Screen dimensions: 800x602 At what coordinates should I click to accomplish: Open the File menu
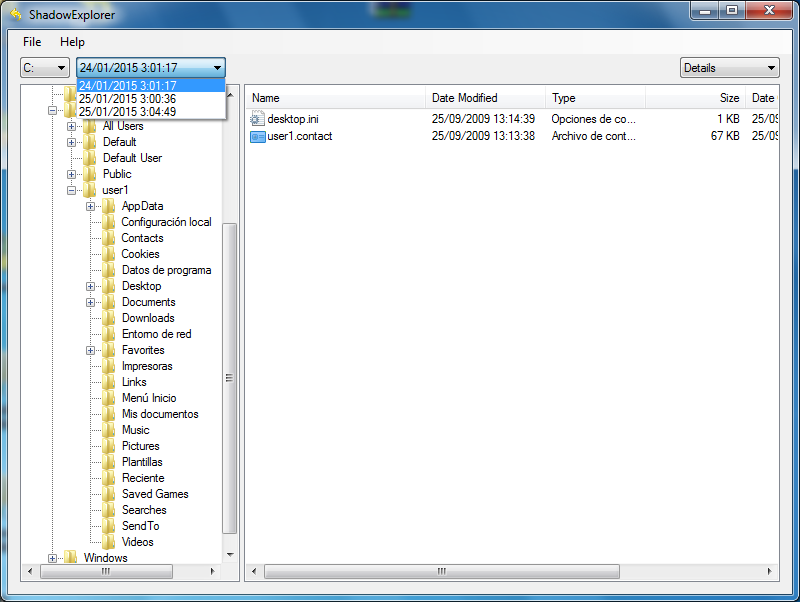pyautogui.click(x=32, y=42)
